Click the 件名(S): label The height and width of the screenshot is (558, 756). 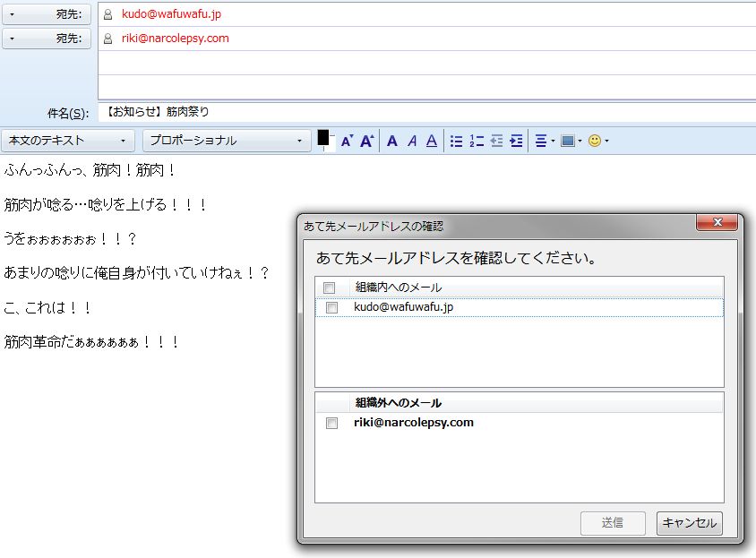[x=68, y=114]
